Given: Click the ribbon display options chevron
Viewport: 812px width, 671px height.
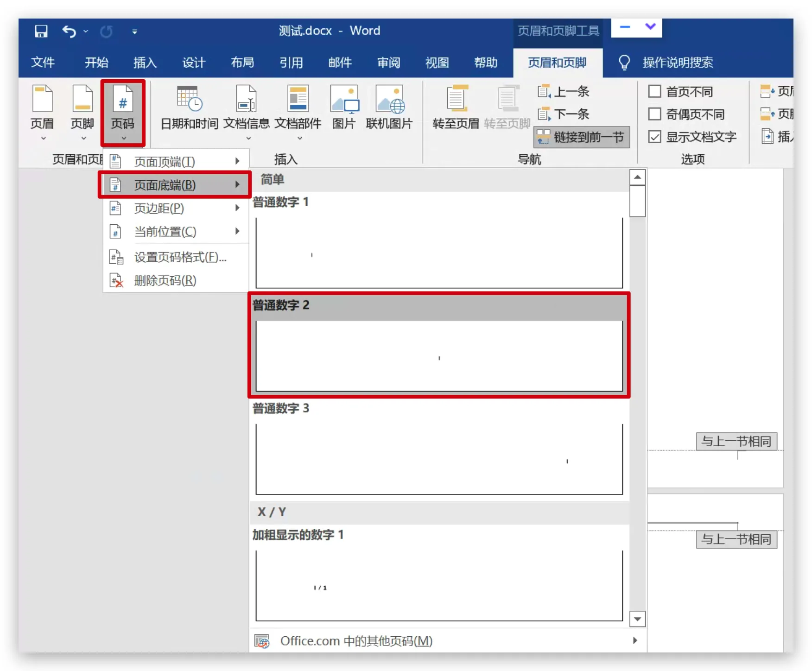Looking at the screenshot, I should coord(650,27).
